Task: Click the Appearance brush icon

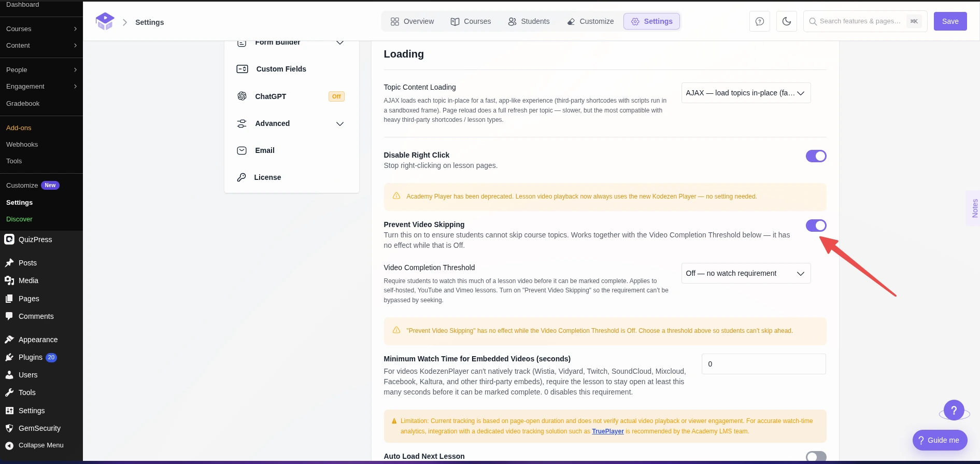Action: point(9,340)
